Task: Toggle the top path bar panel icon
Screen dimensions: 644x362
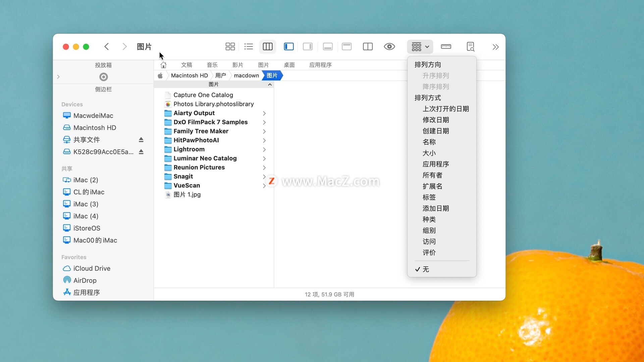Action: coord(347,47)
